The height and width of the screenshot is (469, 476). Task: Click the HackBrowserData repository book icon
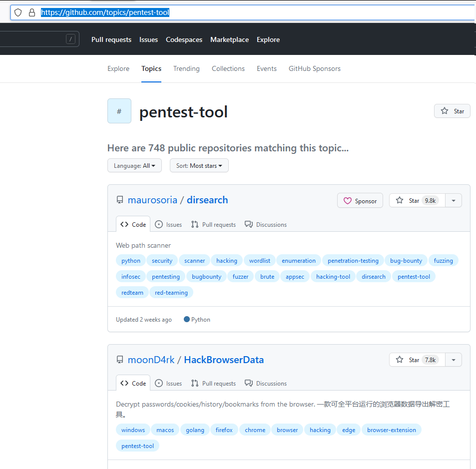[120, 360]
